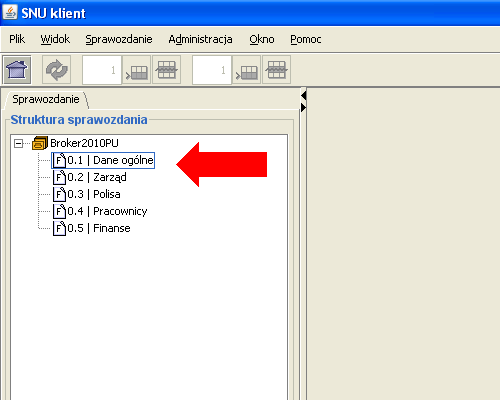Click the home toolbar icon
The width and height of the screenshot is (500, 400).
pyautogui.click(x=17, y=70)
